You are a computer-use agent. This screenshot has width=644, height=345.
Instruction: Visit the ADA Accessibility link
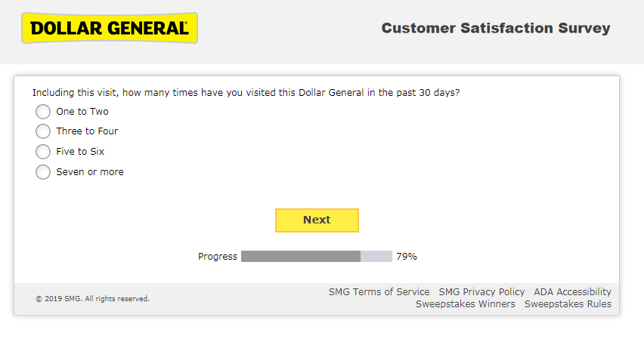click(x=572, y=292)
